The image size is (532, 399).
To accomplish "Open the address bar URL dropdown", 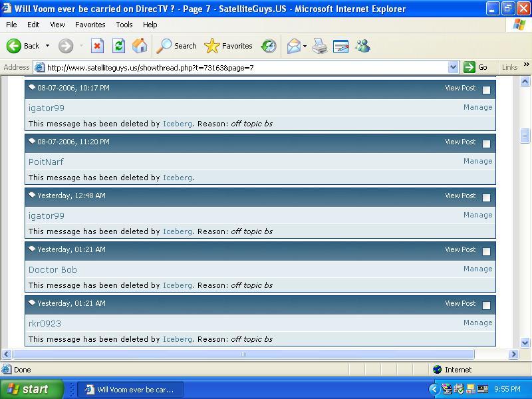I will [x=453, y=67].
